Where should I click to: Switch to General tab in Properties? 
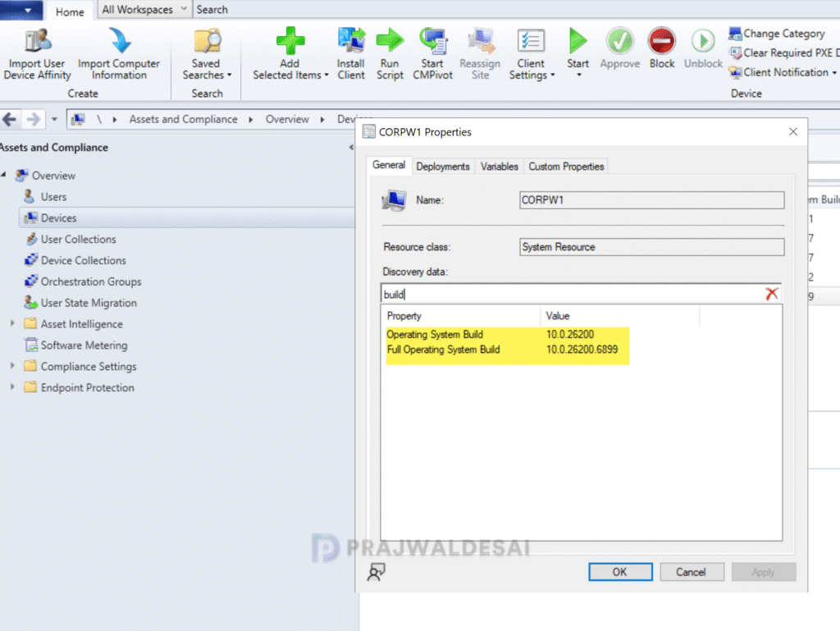click(x=389, y=165)
